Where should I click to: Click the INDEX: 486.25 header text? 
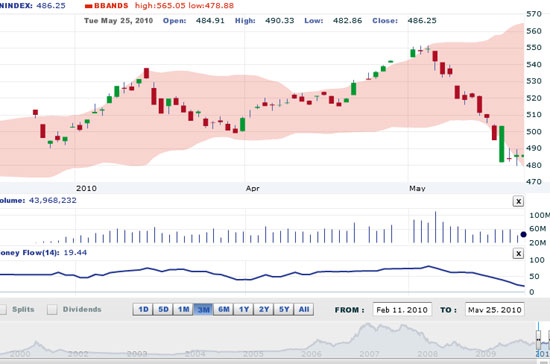[x=33, y=6]
